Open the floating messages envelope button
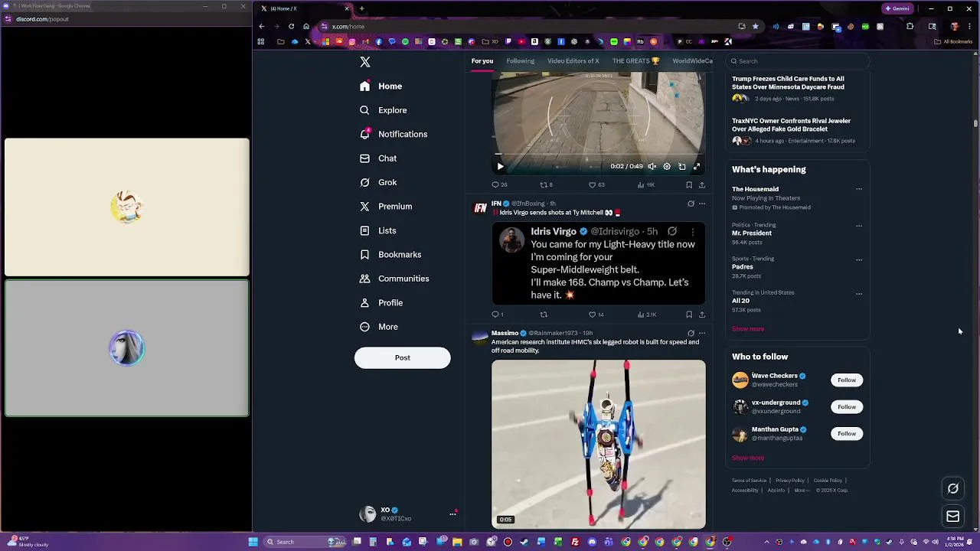The width and height of the screenshot is (980, 551). tap(953, 517)
